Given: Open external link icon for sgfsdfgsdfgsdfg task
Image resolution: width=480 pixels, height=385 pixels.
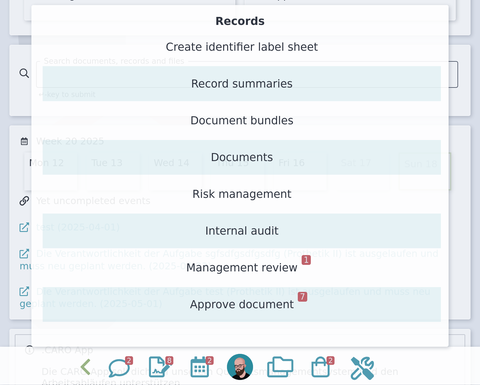Looking at the screenshot, I should pos(24,254).
